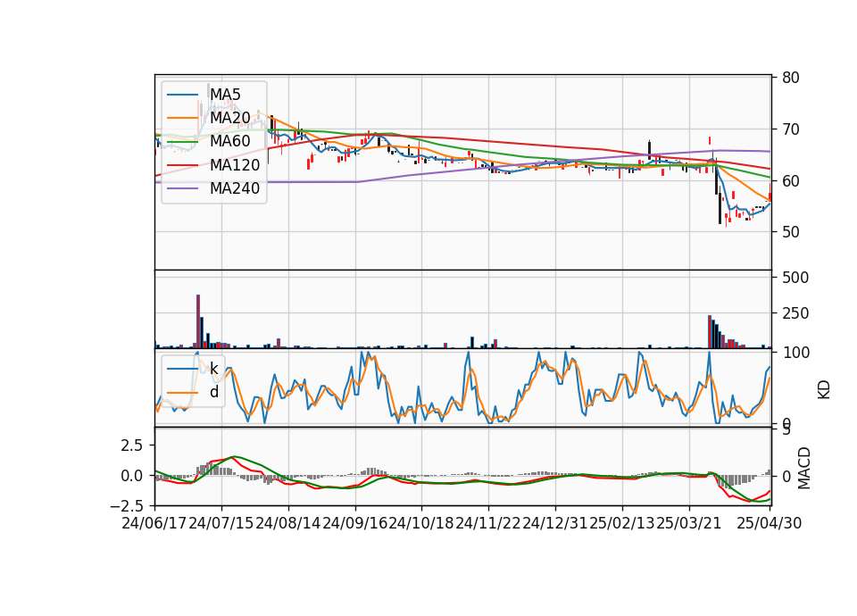Click the tallest volume bar in July 2024
Image resolution: width=857 pixels, height=616 pixels.
click(x=198, y=321)
